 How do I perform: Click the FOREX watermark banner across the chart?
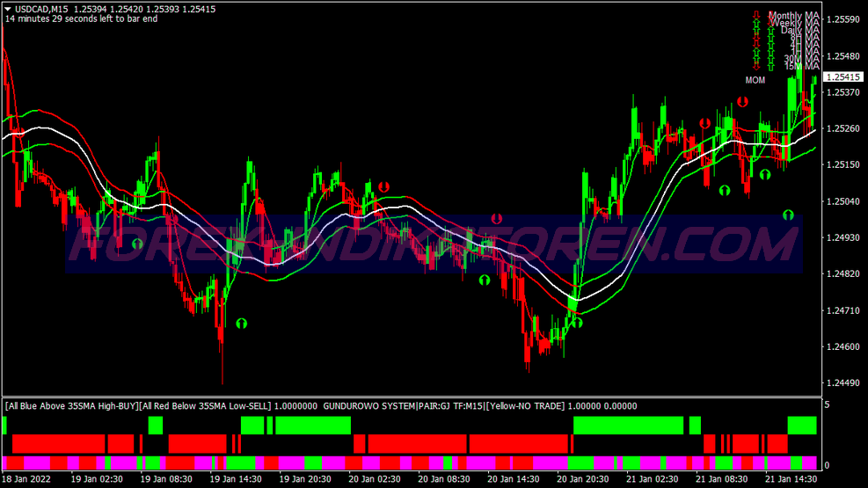pos(434,244)
